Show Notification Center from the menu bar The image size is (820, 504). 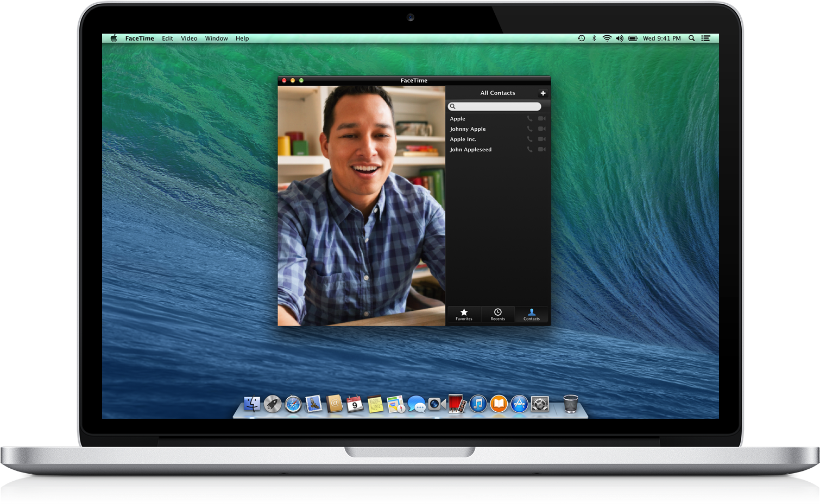point(705,39)
